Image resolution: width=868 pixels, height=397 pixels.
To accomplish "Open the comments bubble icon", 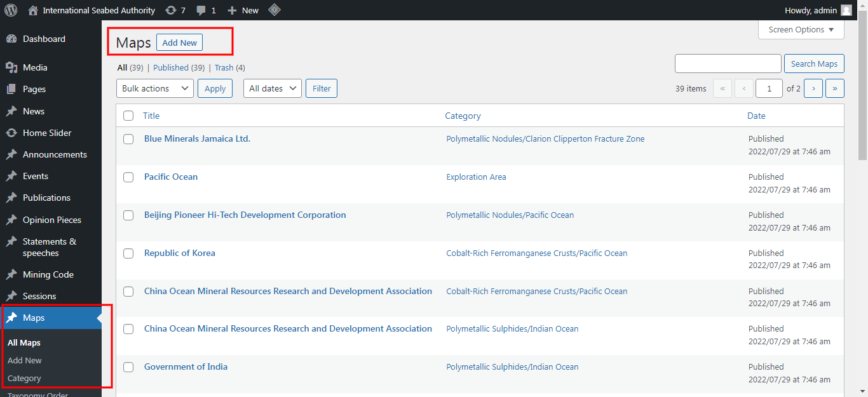I will [x=201, y=11].
